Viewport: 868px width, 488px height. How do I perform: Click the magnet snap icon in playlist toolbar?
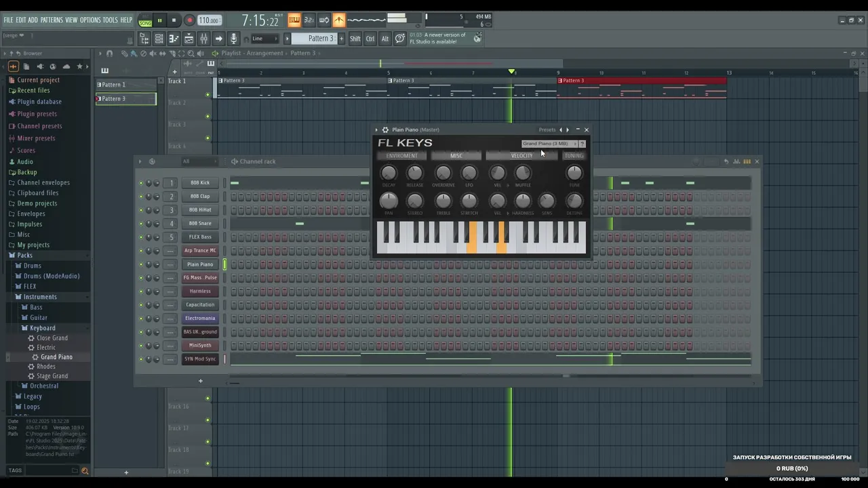pyautogui.click(x=109, y=53)
